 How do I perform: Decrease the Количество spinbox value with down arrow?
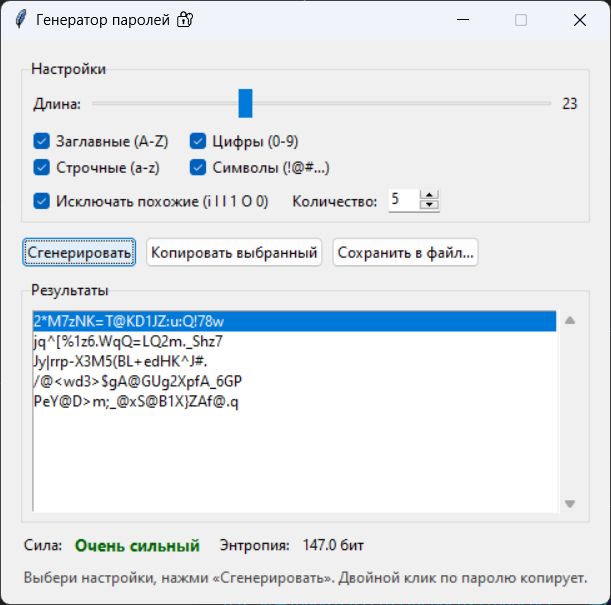[430, 205]
